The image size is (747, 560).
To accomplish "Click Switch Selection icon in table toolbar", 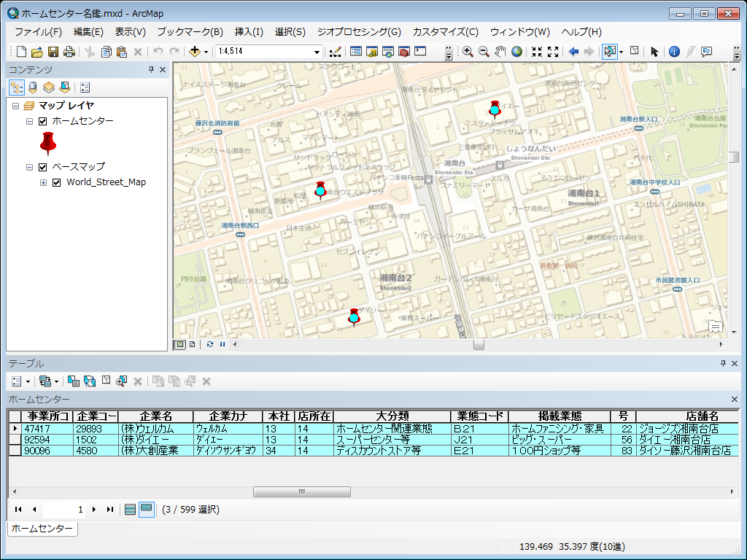I will point(90,381).
